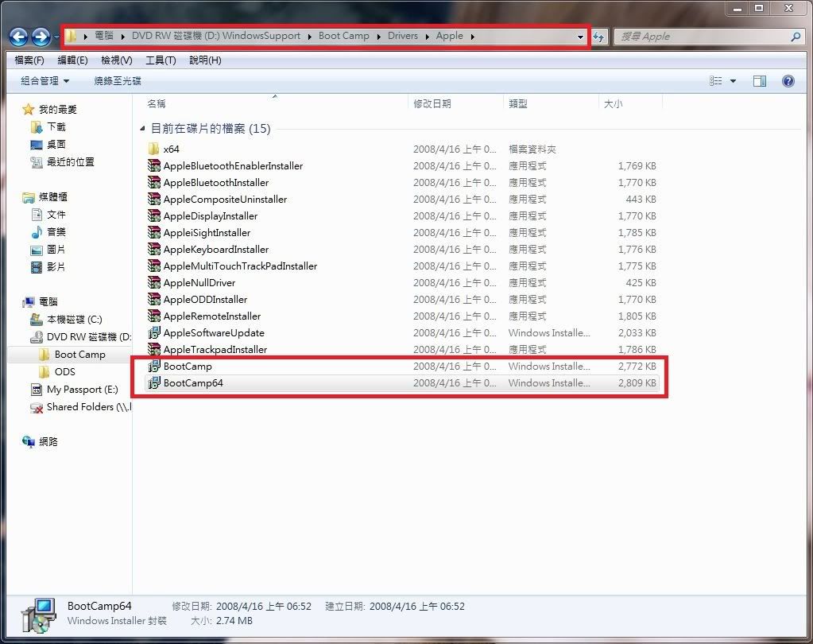Click the refresh icon beside address bar
The width and height of the screenshot is (813, 644).
pyautogui.click(x=599, y=37)
